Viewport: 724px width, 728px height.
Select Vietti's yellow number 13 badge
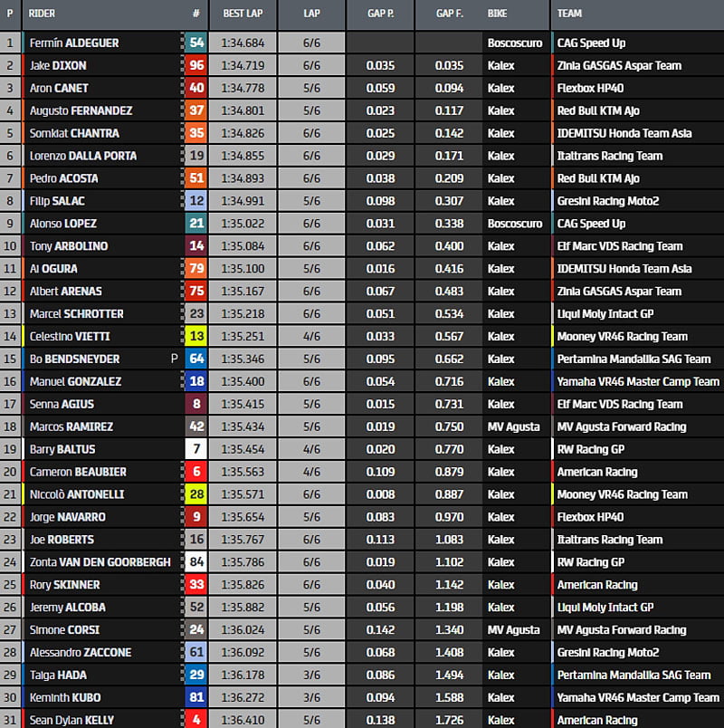click(196, 337)
